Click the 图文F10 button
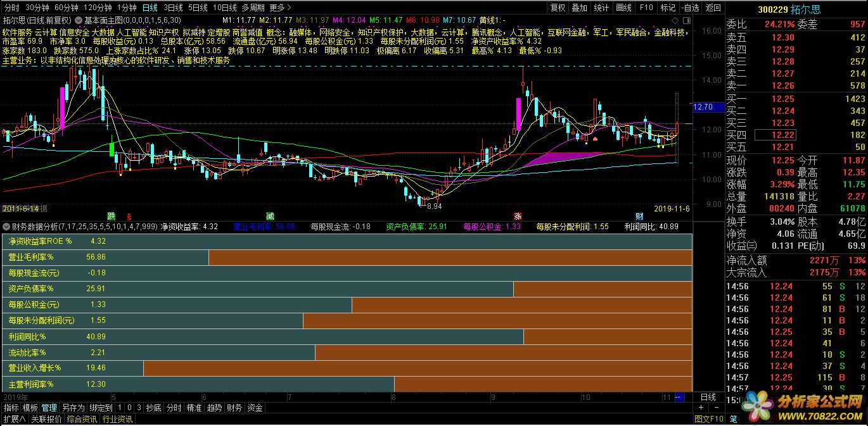Viewport: 868px width, 426px height. [709, 418]
